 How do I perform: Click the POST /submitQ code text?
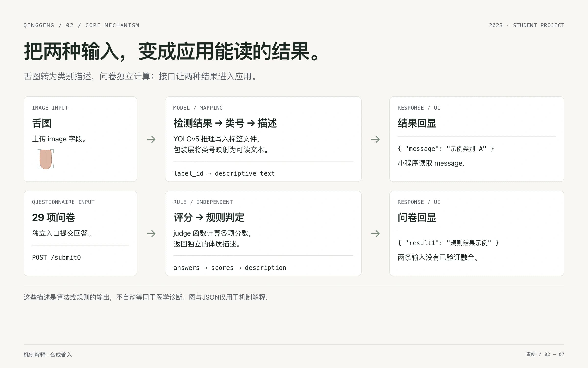[56, 257]
